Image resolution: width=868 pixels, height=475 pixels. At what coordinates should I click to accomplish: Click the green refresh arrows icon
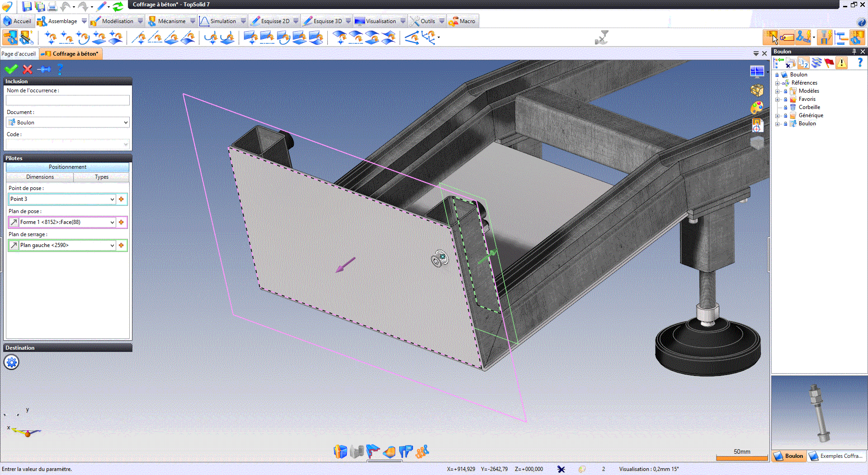118,6
